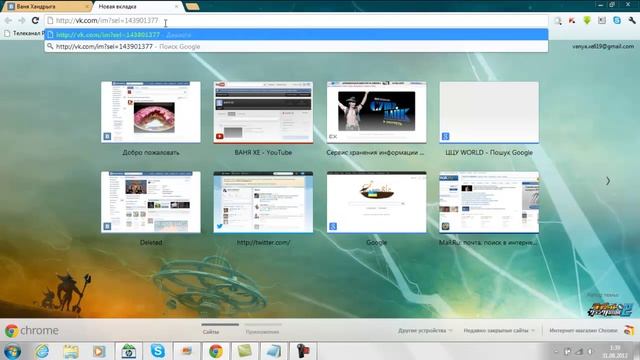The height and width of the screenshot is (360, 640).
Task: Select the highlighted vk.com autocomplete suggestion
Action: (x=296, y=35)
